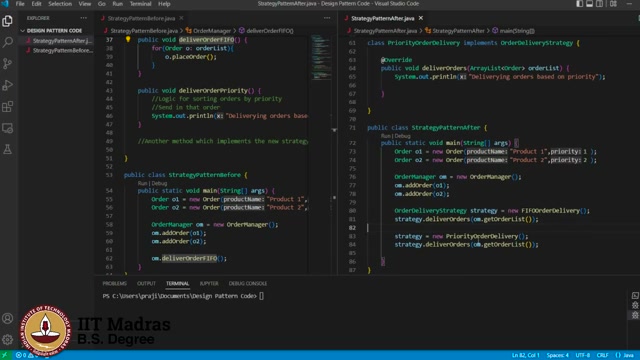Close the StrategyPatternBefore.java tab
640x360 pixels.
click(181, 18)
